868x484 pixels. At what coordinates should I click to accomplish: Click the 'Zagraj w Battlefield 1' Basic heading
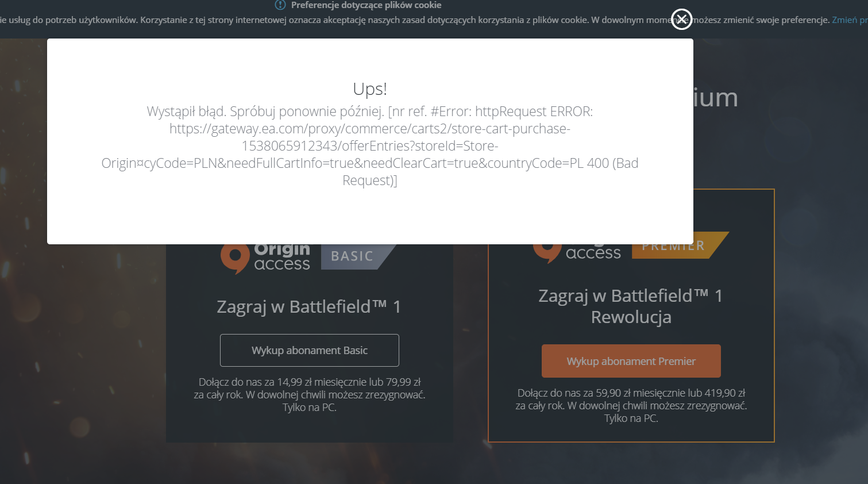(309, 306)
